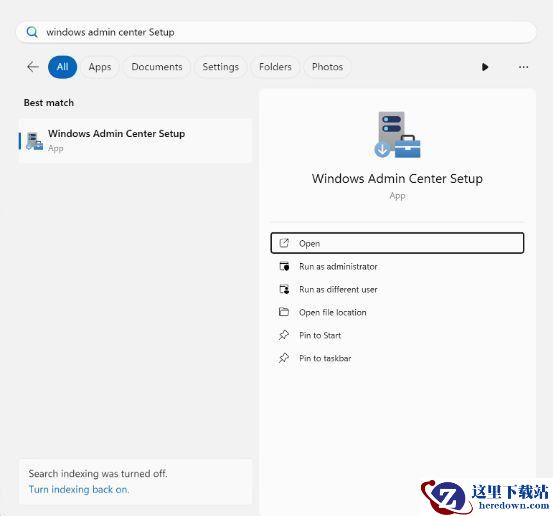Click the Open file location folder icon
This screenshot has height=516, width=553.
pyautogui.click(x=284, y=312)
